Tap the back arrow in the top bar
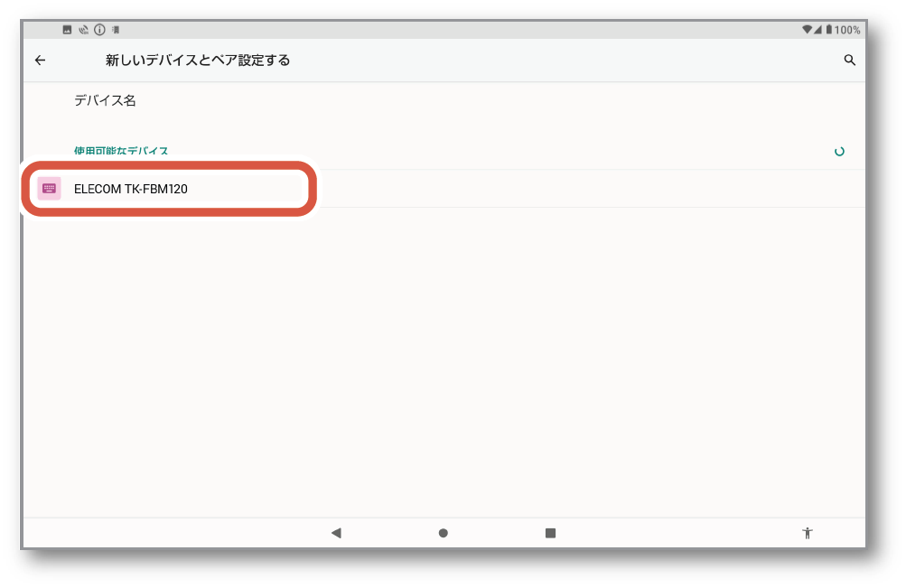This screenshot has width=906, height=588. tap(40, 61)
